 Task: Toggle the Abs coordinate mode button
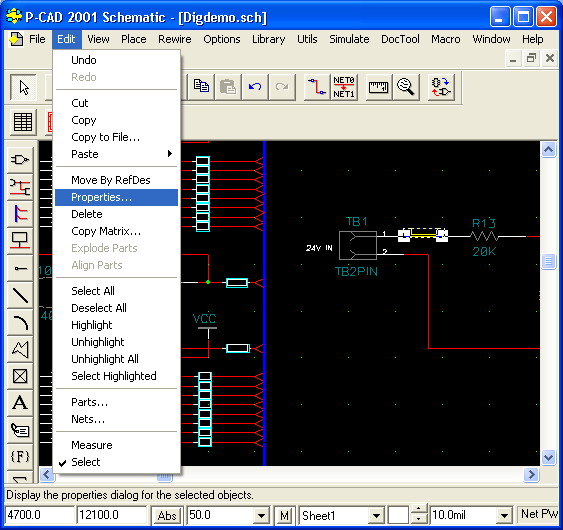(x=167, y=516)
